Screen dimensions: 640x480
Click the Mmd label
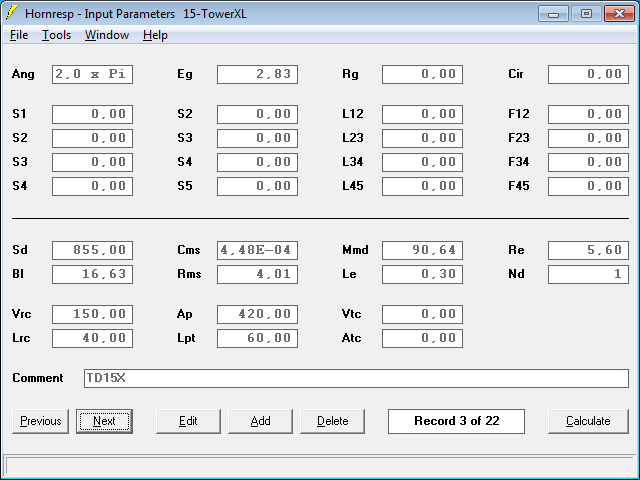click(x=355, y=250)
